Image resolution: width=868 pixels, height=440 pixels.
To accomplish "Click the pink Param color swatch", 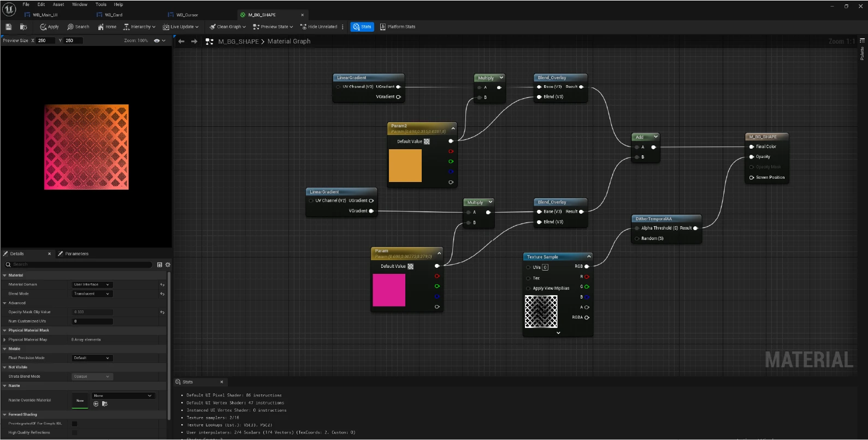I will 389,290.
